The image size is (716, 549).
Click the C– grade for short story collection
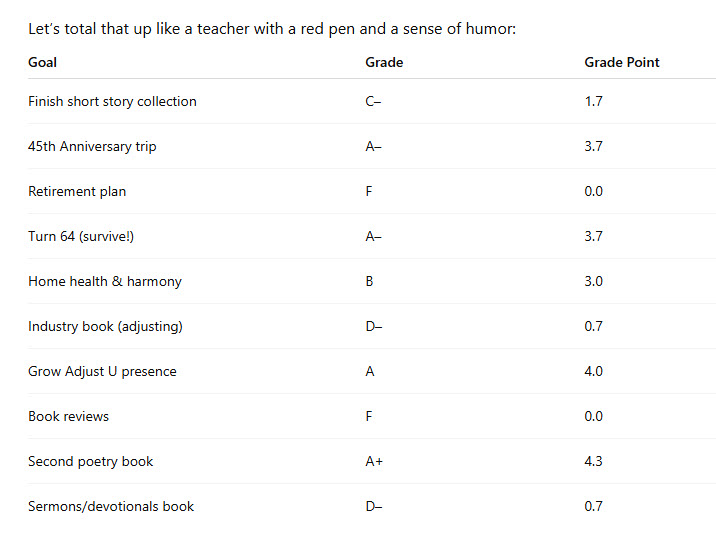tap(374, 101)
